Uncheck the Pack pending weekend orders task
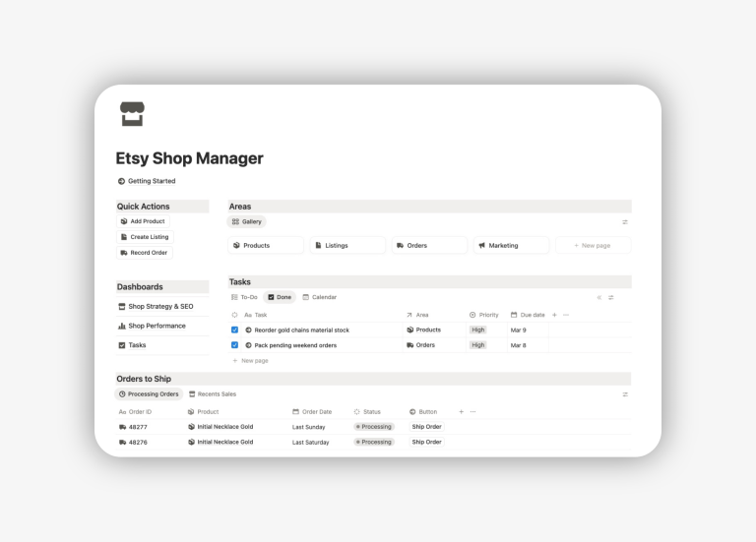The width and height of the screenshot is (756, 542). pyautogui.click(x=235, y=345)
